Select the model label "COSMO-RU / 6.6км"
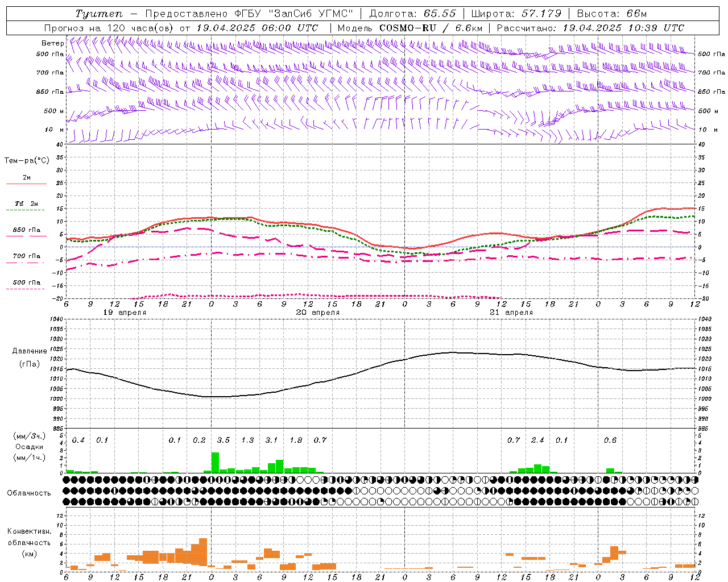This screenshot has width=728, height=582. coord(431,28)
